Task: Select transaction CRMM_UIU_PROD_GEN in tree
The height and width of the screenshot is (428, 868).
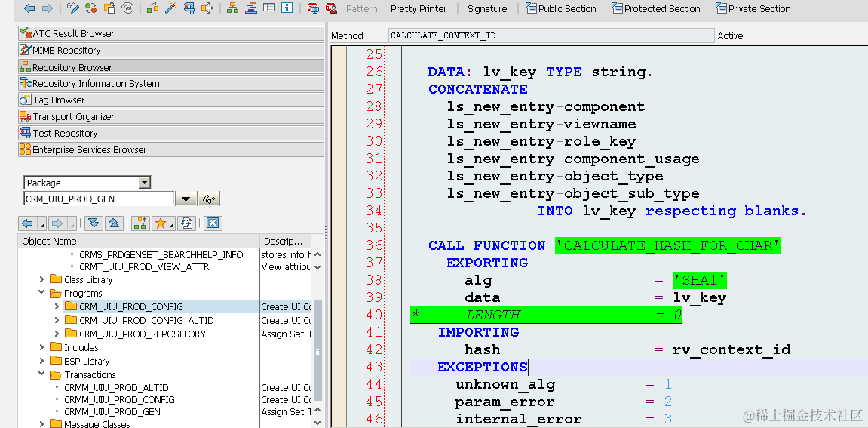Action: tap(112, 412)
